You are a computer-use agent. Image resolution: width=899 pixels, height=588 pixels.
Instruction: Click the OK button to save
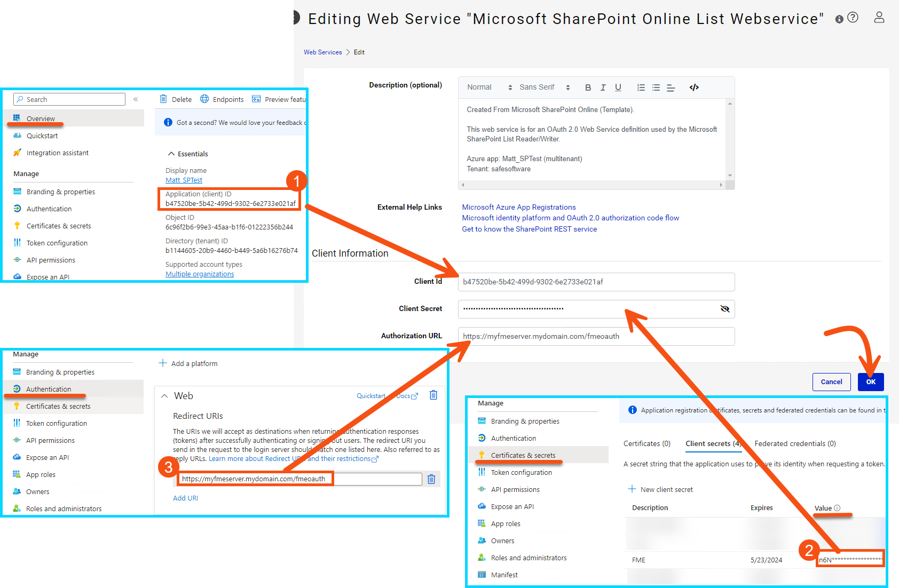click(871, 382)
